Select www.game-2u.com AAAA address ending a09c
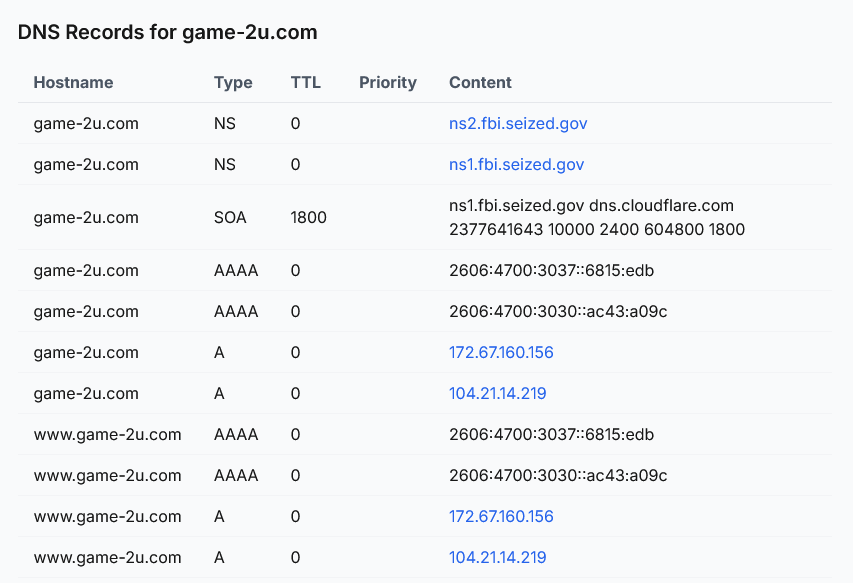 click(558, 475)
